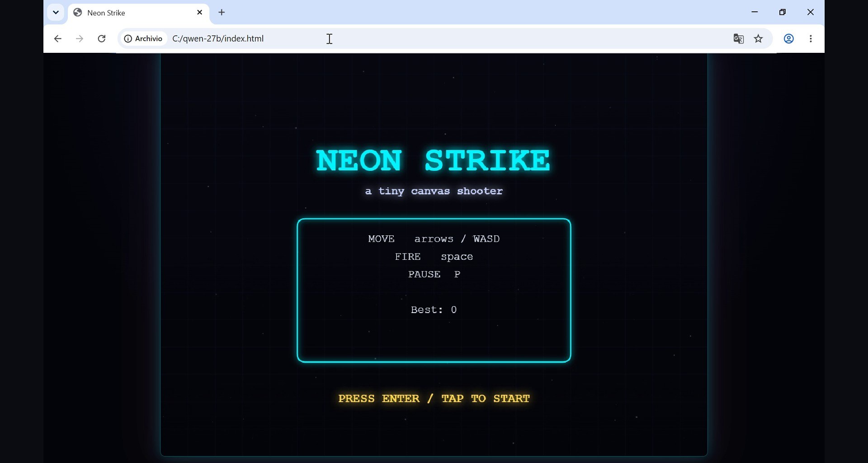Click the forward navigation arrow
This screenshot has height=463, width=868.
pos(80,39)
